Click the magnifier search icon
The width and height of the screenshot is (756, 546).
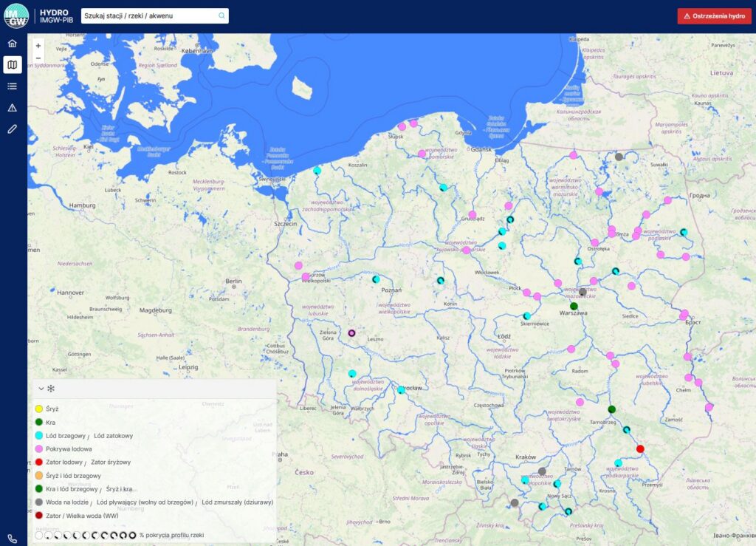pyautogui.click(x=221, y=16)
